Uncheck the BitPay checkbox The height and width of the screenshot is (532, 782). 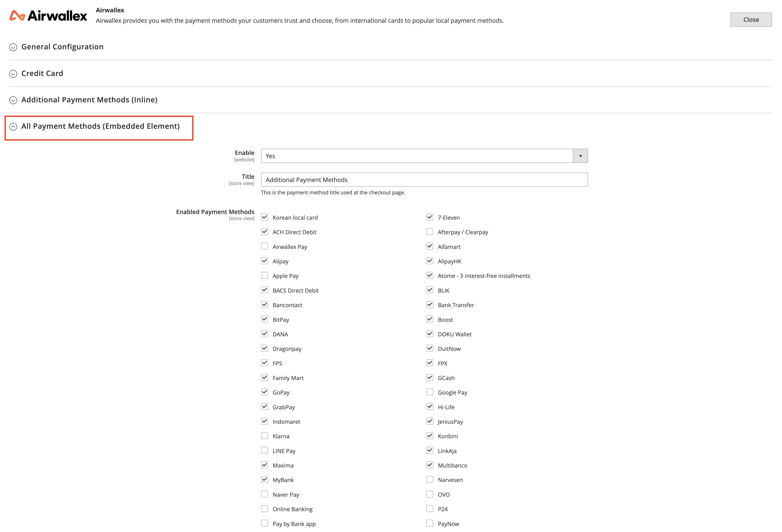click(x=265, y=319)
